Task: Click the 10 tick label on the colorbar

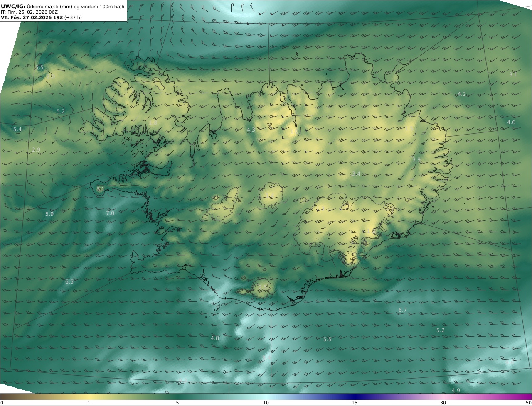Action: 266,403
